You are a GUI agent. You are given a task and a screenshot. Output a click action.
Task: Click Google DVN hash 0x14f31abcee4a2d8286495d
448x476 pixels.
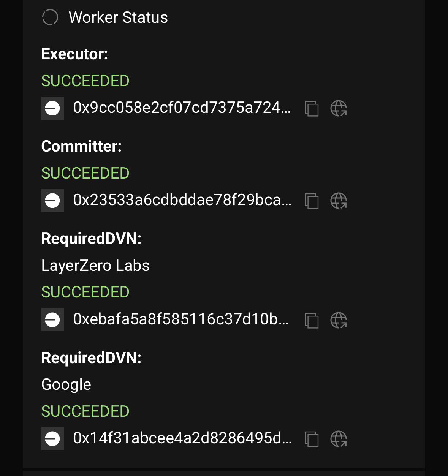pos(182,438)
